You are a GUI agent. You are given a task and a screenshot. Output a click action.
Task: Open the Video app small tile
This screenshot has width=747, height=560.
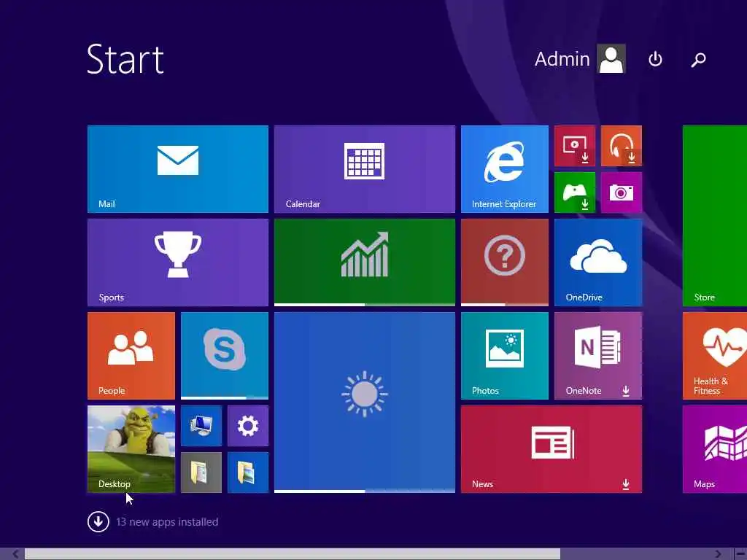coord(575,146)
